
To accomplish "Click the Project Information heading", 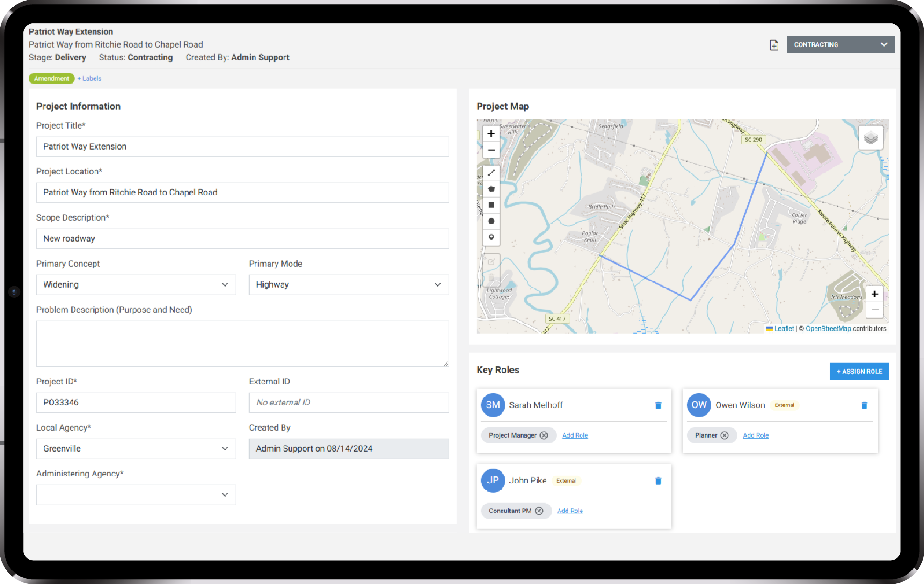I will coord(78,107).
